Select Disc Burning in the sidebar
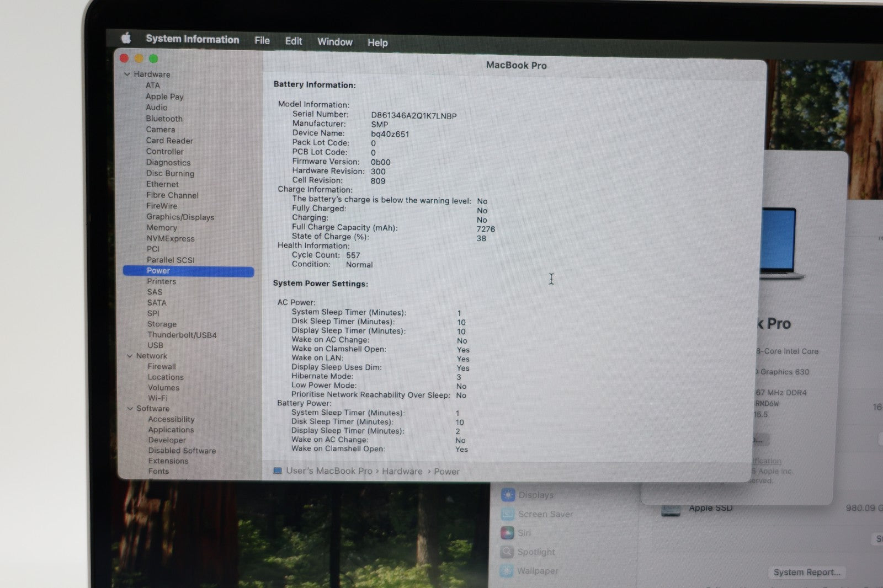Image resolution: width=883 pixels, height=588 pixels. 170,173
